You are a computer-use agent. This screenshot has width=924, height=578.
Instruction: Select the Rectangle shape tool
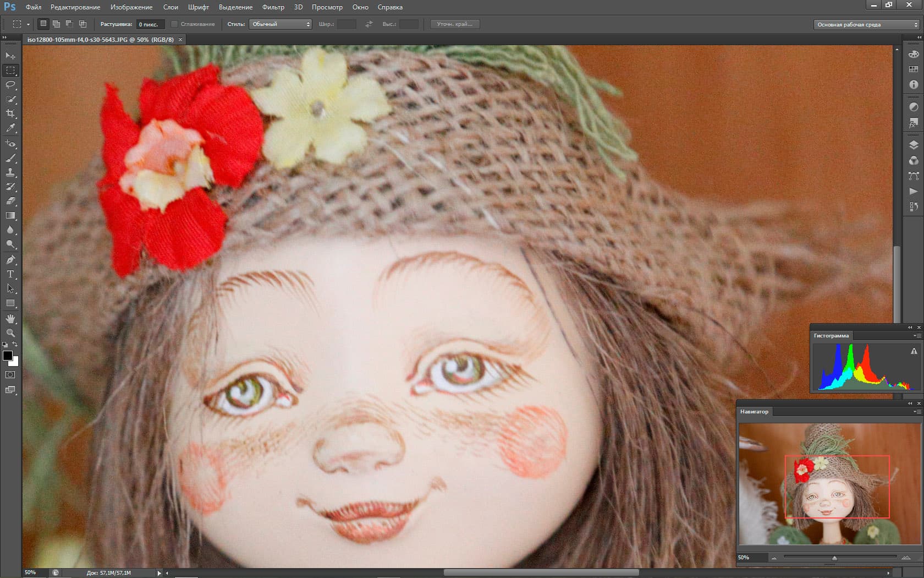click(10, 303)
